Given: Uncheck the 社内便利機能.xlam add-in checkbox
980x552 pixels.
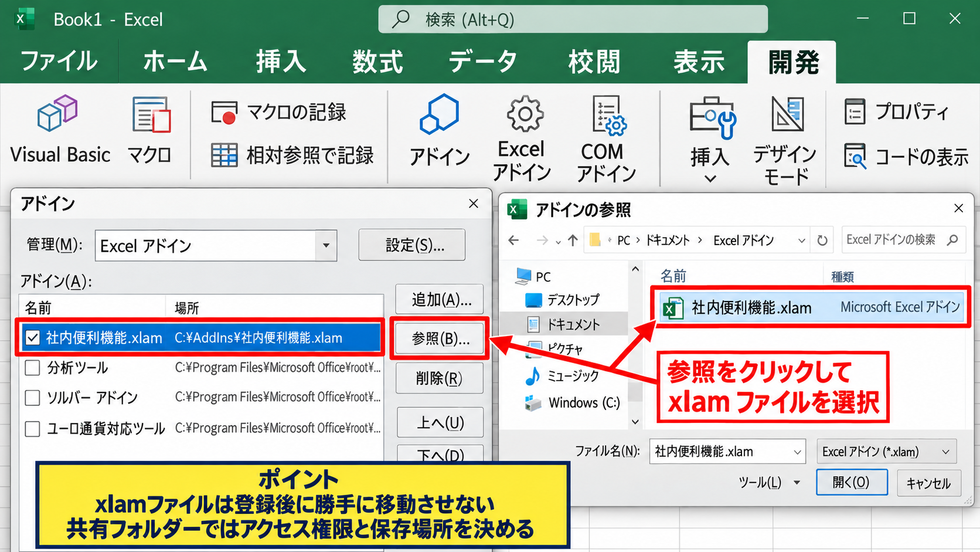Looking at the screenshot, I should [33, 338].
